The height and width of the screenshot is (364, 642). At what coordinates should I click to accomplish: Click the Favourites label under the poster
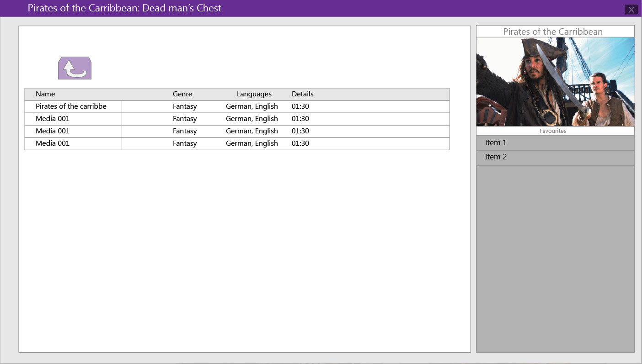tap(553, 131)
